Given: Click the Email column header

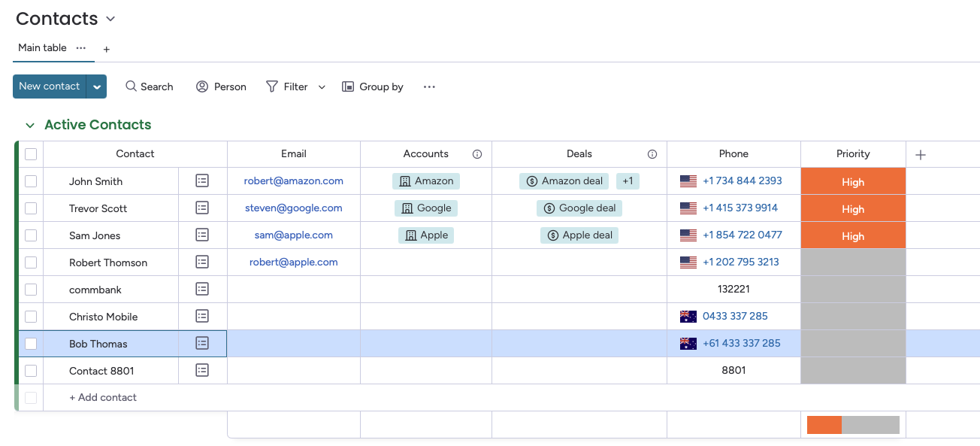Looking at the screenshot, I should (294, 153).
